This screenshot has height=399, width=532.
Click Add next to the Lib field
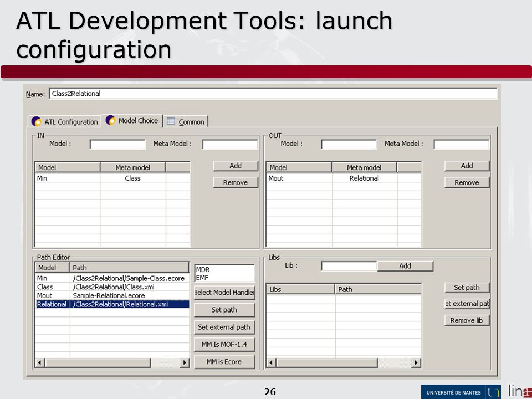point(405,266)
